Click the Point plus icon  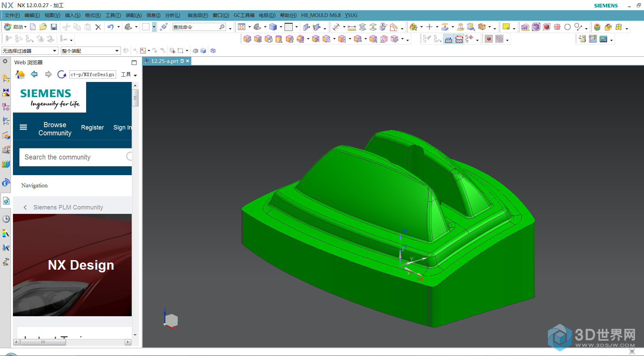pyautogui.click(x=430, y=27)
